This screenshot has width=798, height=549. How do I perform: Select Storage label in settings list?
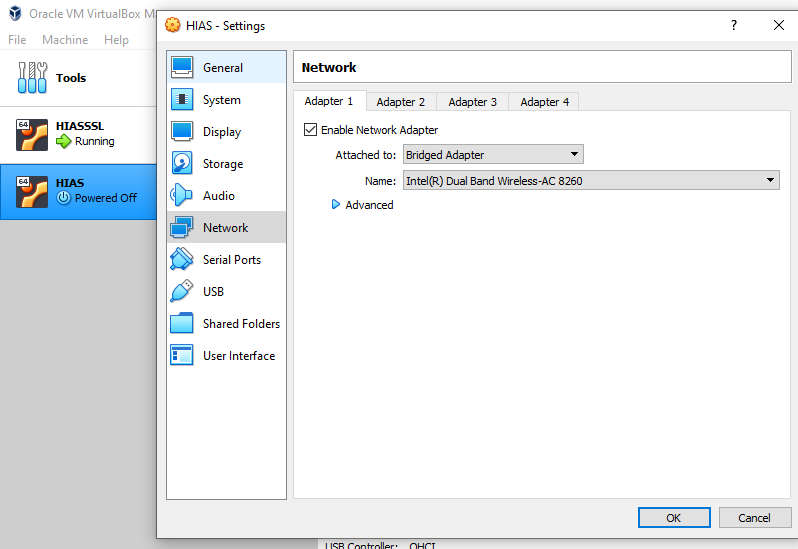point(223,164)
